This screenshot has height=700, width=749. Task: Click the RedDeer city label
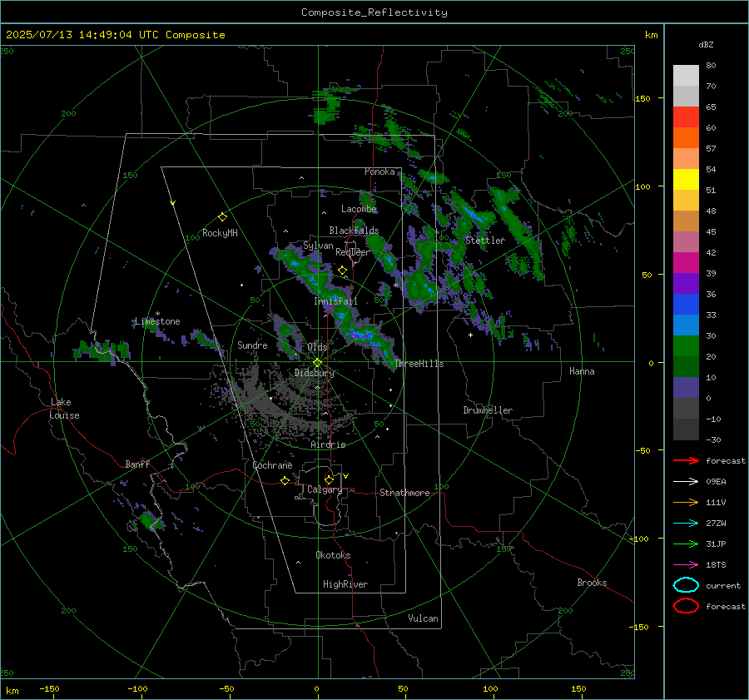click(x=353, y=252)
